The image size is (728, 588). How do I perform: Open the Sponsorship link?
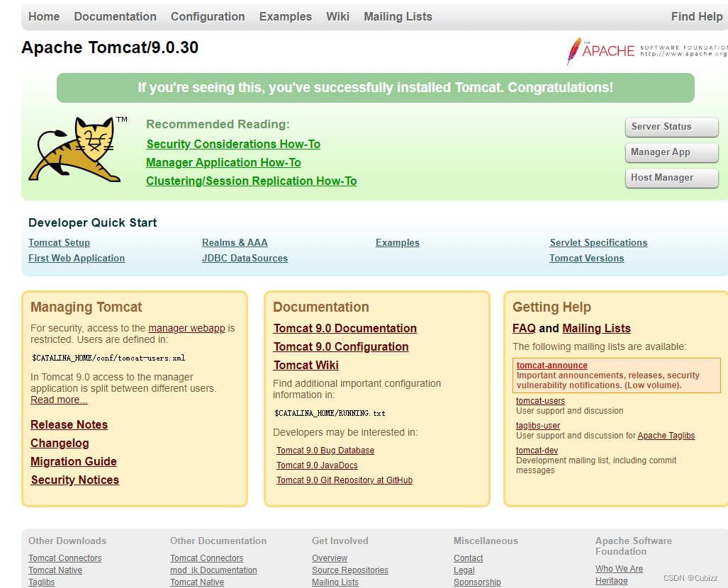click(x=477, y=582)
